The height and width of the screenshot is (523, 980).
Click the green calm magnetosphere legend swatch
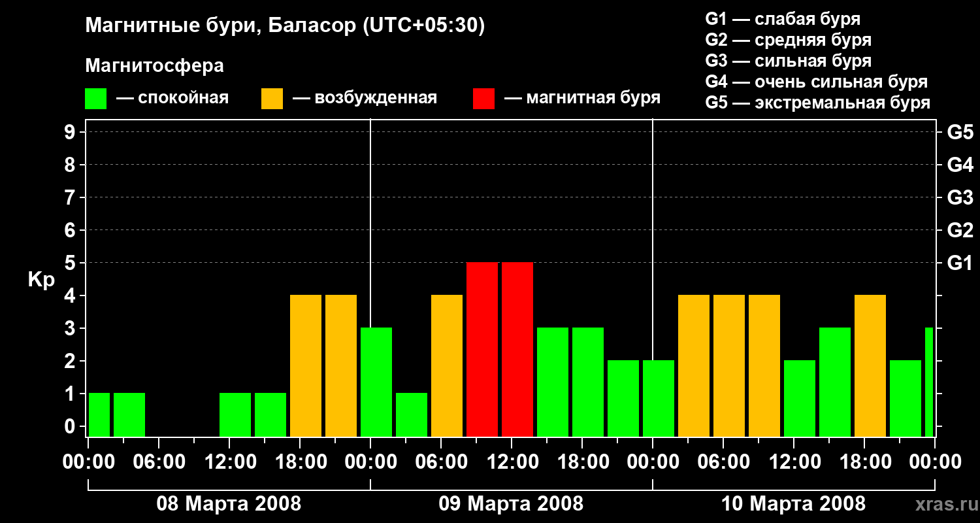[x=95, y=99]
